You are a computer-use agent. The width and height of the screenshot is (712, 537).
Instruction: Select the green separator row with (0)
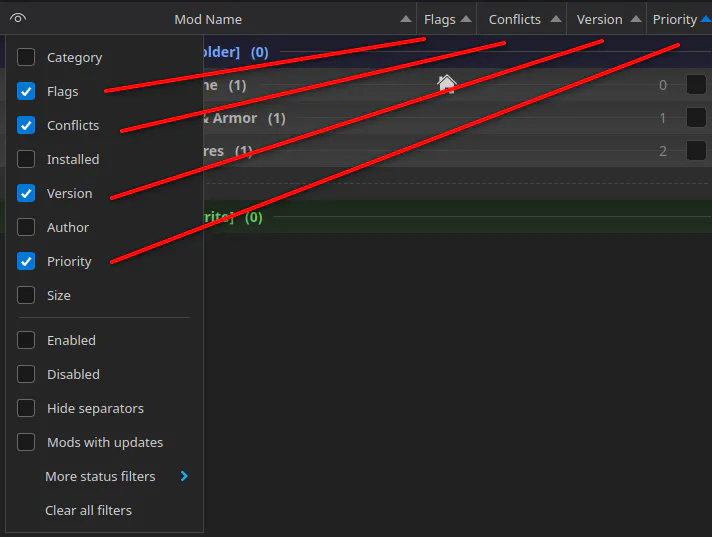coord(457,217)
